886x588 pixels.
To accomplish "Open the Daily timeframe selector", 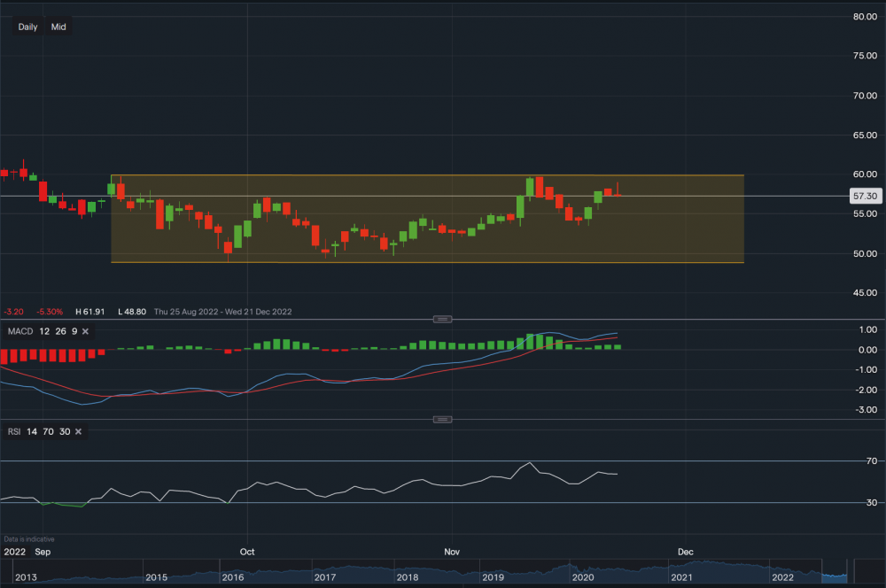I will coord(27,27).
